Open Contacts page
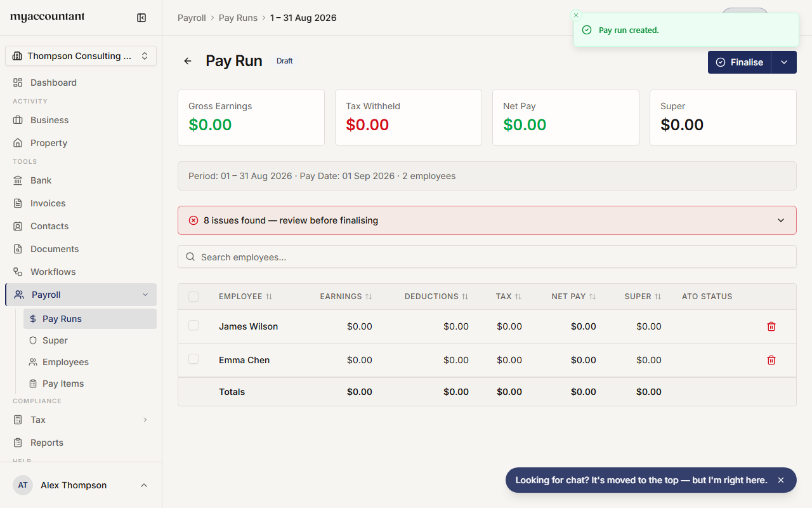 tap(81, 226)
